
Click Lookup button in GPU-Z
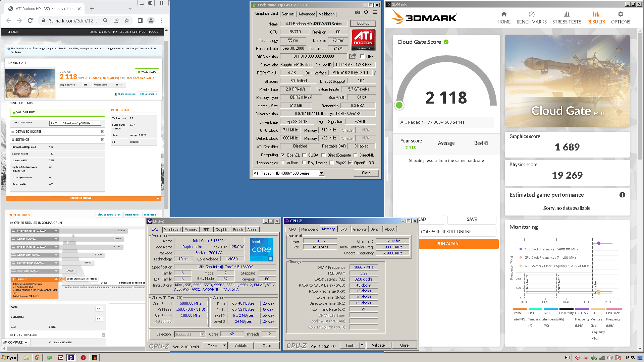click(x=363, y=23)
